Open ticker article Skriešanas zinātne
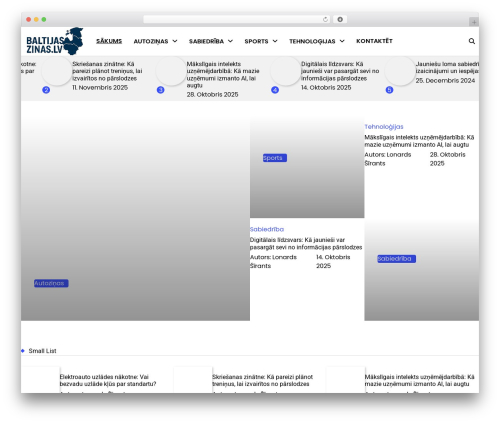Screen dimensions: 500x423 (x=107, y=71)
